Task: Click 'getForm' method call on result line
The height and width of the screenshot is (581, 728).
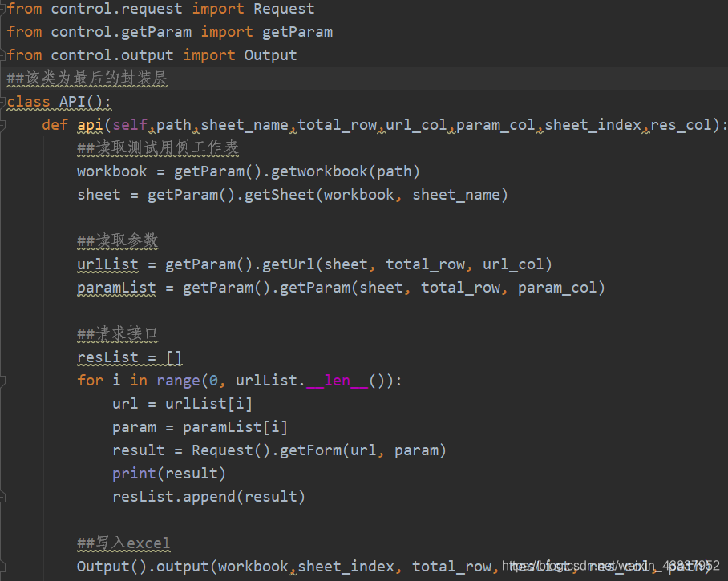Action: coord(310,450)
